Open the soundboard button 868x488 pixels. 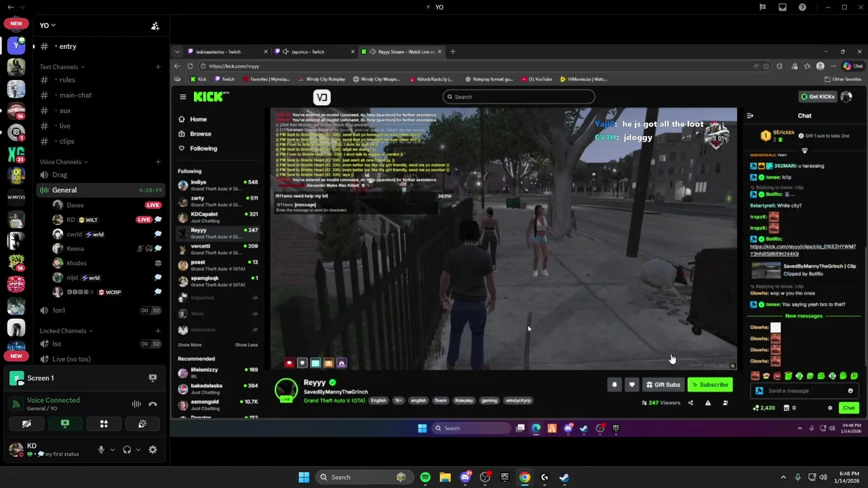pyautogui.click(x=142, y=424)
